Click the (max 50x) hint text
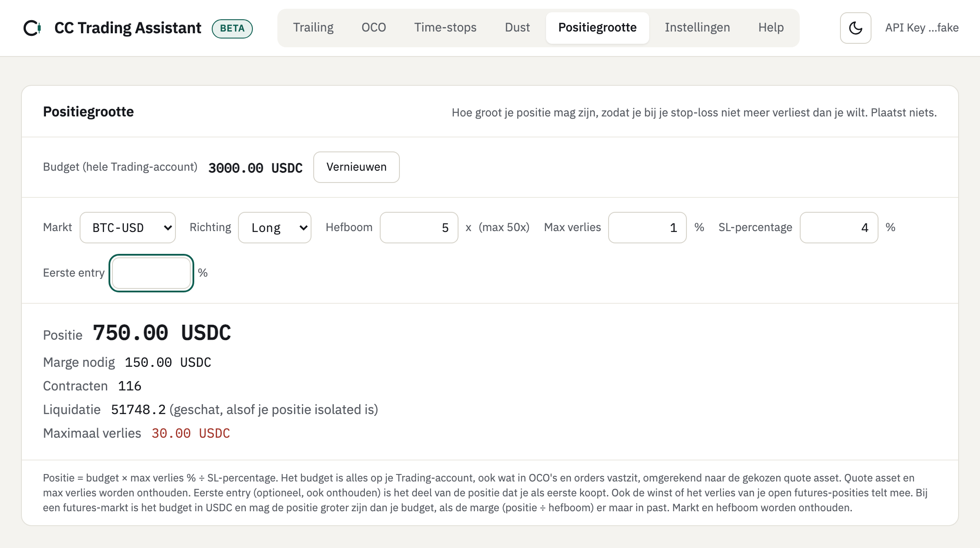 pyautogui.click(x=504, y=228)
